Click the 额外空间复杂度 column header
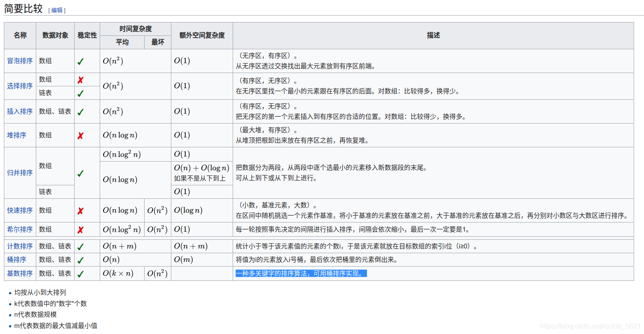Screen dimensions: 644x334 click(x=202, y=35)
